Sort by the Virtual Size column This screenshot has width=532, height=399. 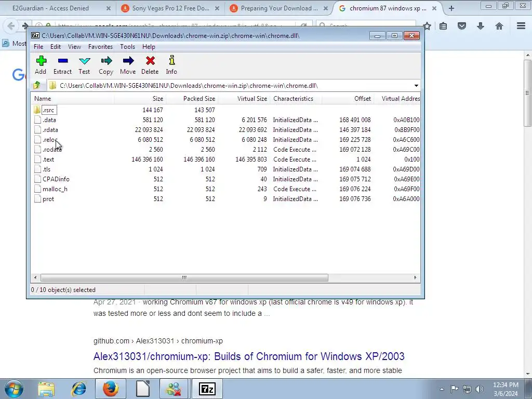click(244, 99)
